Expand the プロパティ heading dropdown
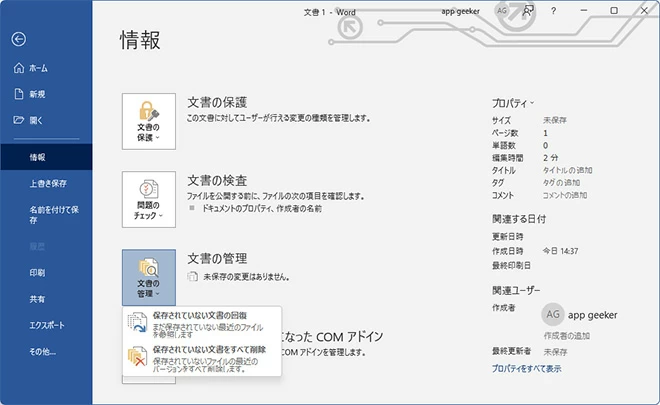 (513, 103)
